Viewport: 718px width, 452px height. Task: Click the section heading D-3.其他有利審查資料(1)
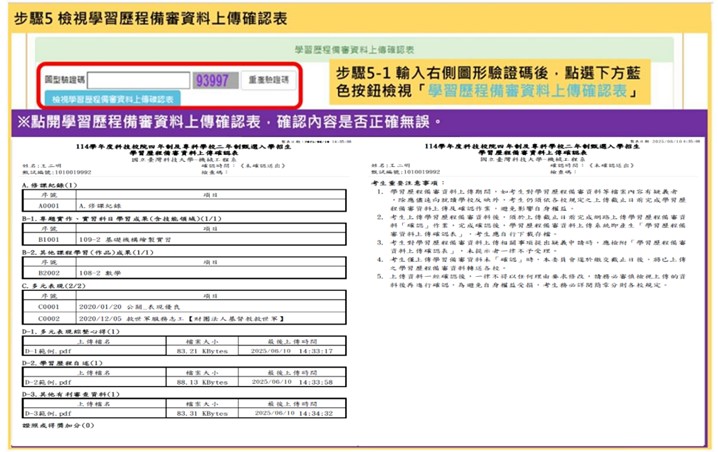71,394
